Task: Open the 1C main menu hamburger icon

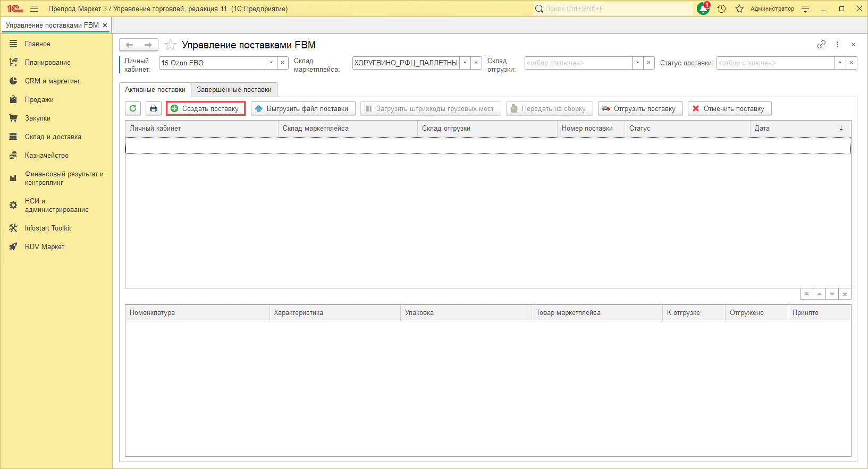Action: coord(34,8)
